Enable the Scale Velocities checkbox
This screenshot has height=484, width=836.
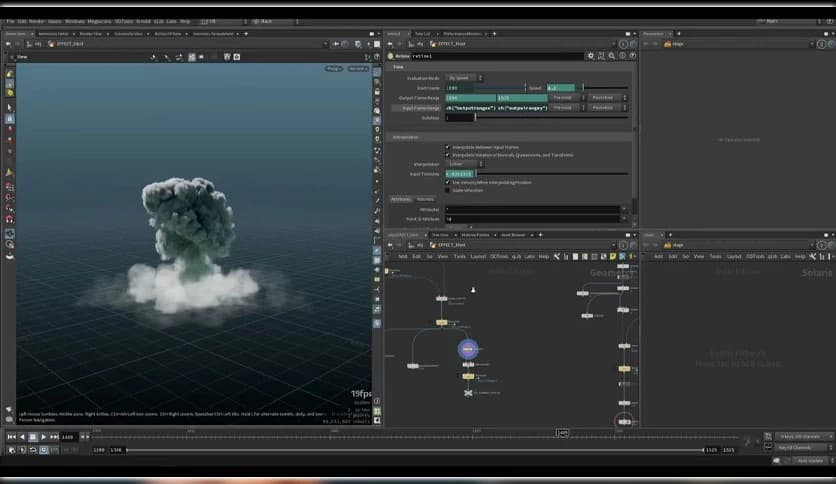447,190
